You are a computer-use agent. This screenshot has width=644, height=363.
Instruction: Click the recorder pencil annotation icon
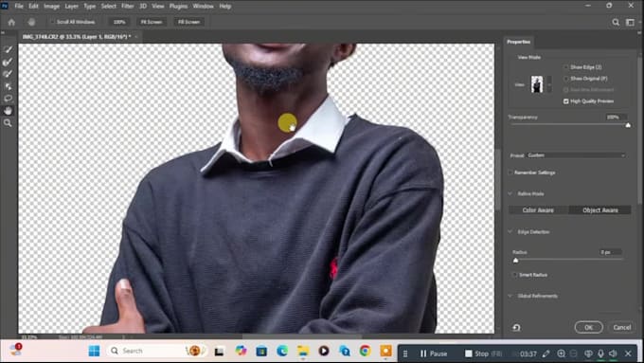click(x=546, y=354)
